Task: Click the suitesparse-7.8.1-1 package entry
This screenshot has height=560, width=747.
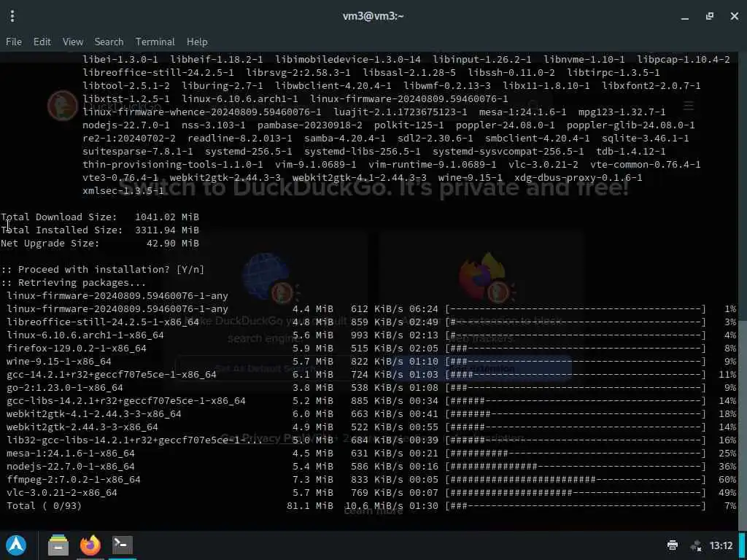Action: point(138,152)
